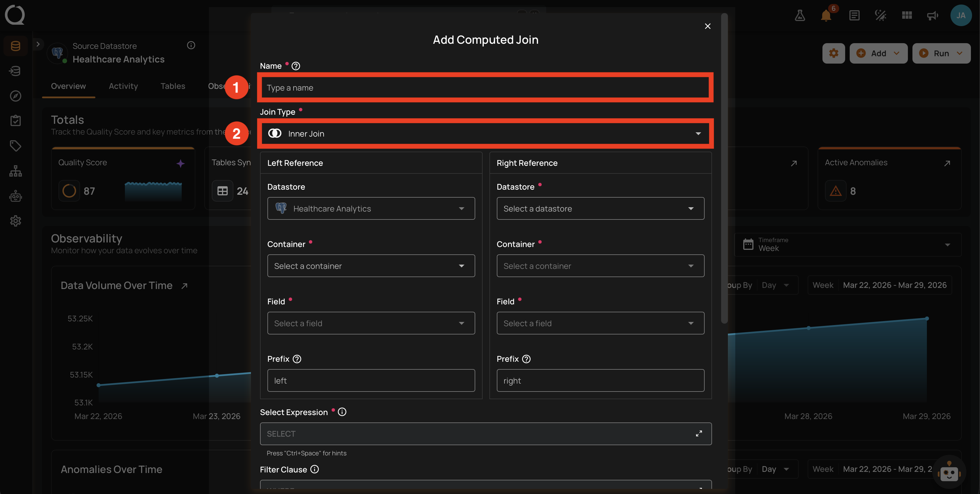Open Source Datastores in sidebar
980x494 pixels.
point(16,46)
